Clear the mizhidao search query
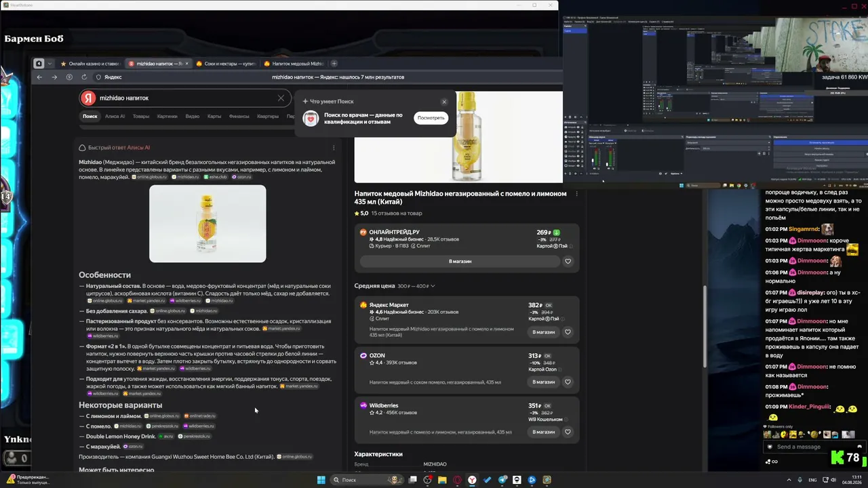The image size is (868, 488). [281, 98]
